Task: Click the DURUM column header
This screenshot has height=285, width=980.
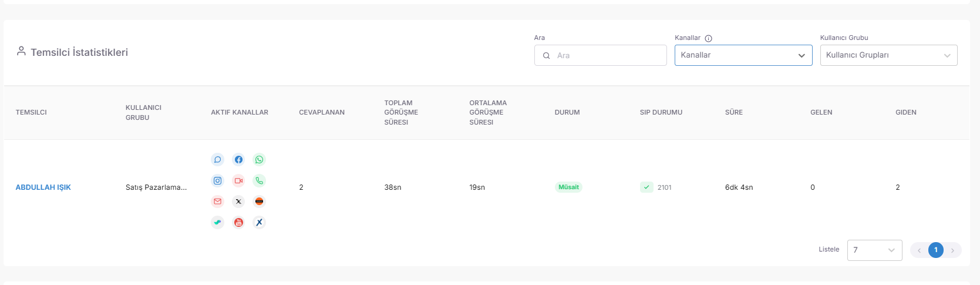Action: tap(567, 112)
